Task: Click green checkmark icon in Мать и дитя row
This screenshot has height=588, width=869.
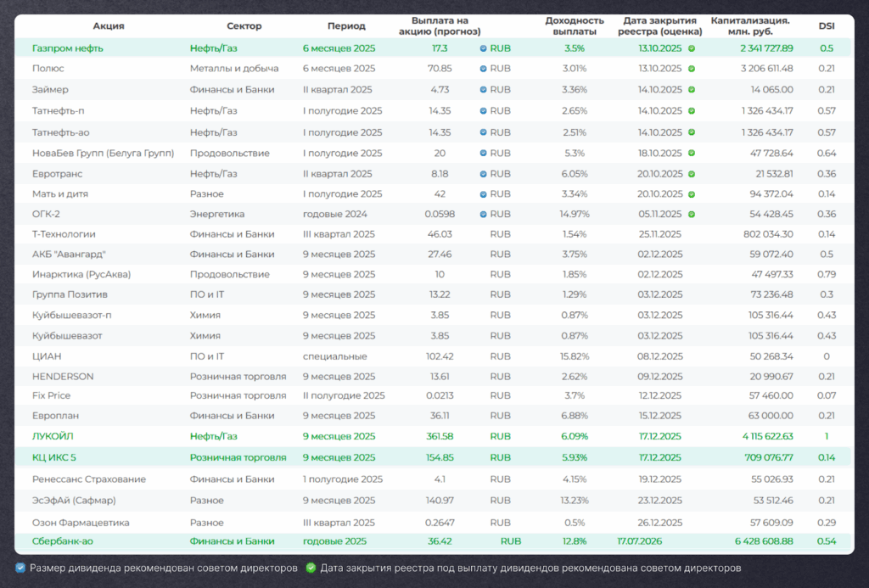Action: 692,193
